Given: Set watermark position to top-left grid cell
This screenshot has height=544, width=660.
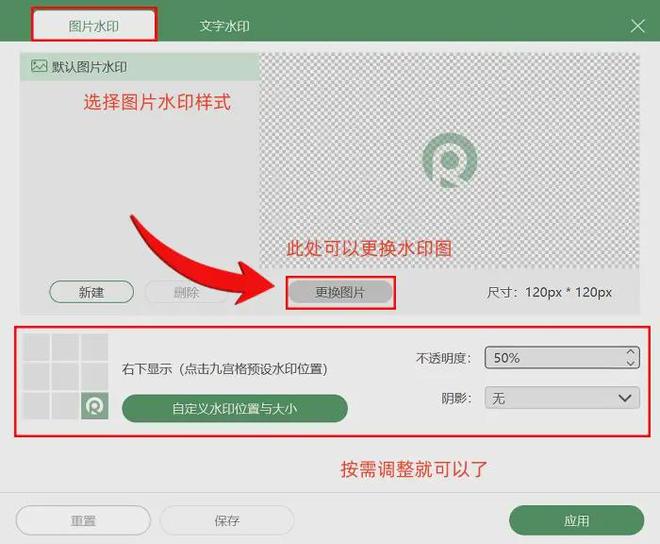Looking at the screenshot, I should point(36,347).
